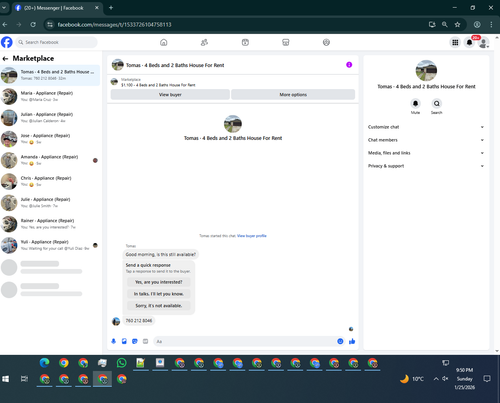Click the $1,100 listing thumbnail under Marketplace label
The height and width of the screenshot is (403, 500).
click(x=114, y=82)
